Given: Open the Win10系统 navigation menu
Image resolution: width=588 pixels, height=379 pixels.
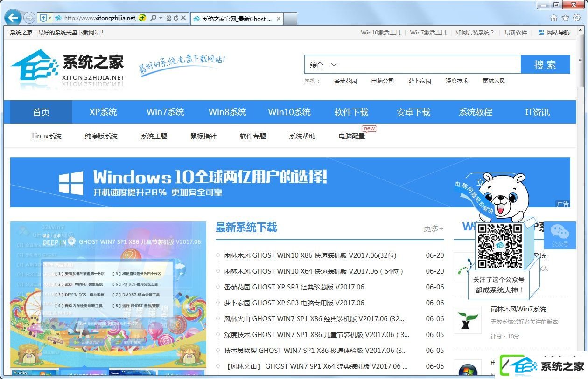Looking at the screenshot, I should coord(289,112).
